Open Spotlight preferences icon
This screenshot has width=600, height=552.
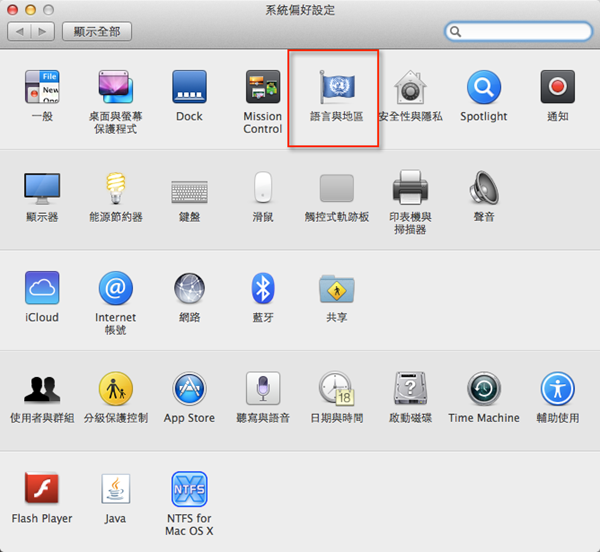[x=484, y=87]
